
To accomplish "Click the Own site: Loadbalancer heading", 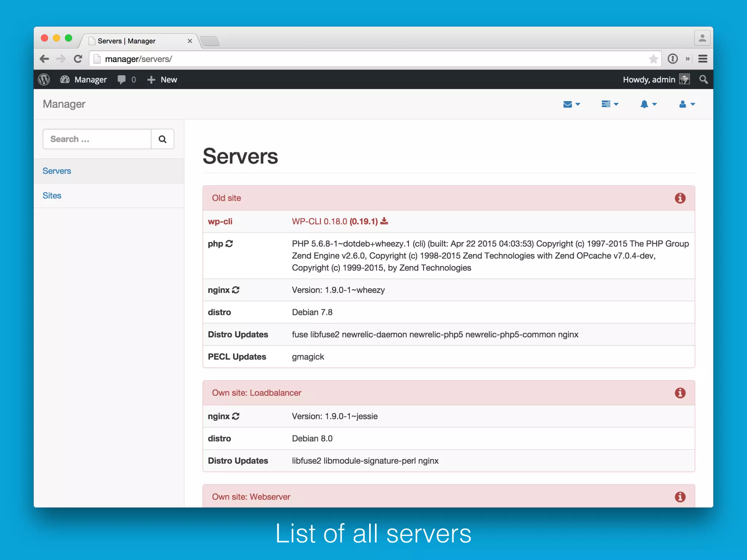I will pos(256,393).
